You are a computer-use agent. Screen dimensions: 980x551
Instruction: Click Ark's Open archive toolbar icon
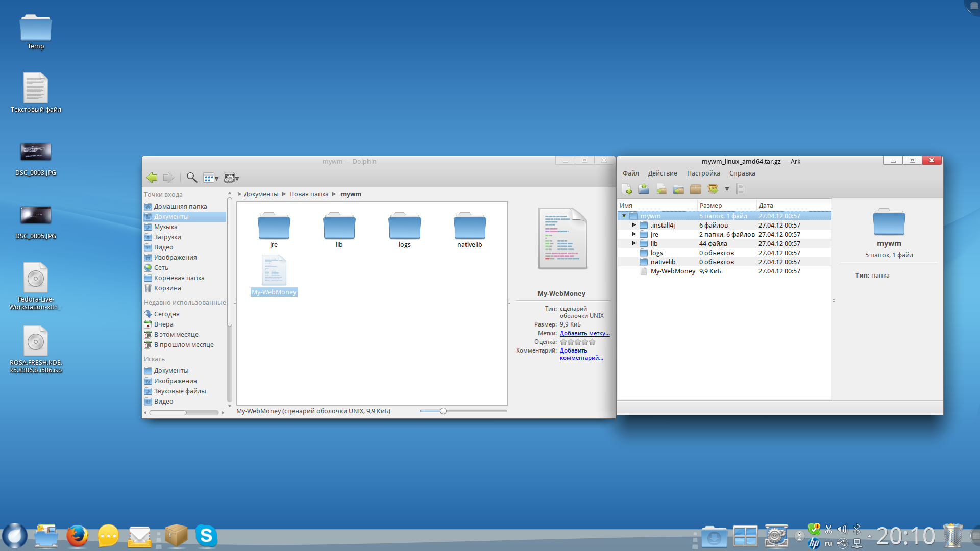click(x=644, y=189)
